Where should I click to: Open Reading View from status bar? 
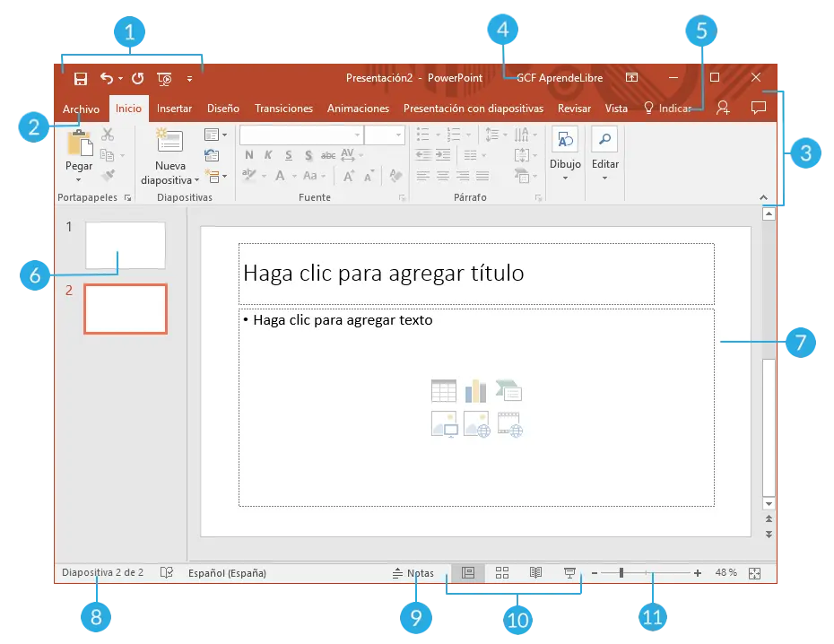(x=535, y=572)
